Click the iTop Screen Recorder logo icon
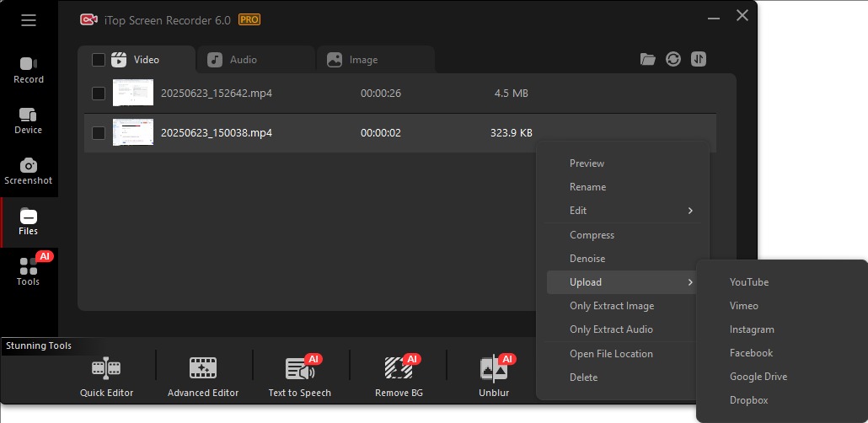The height and width of the screenshot is (423, 868). point(88,20)
